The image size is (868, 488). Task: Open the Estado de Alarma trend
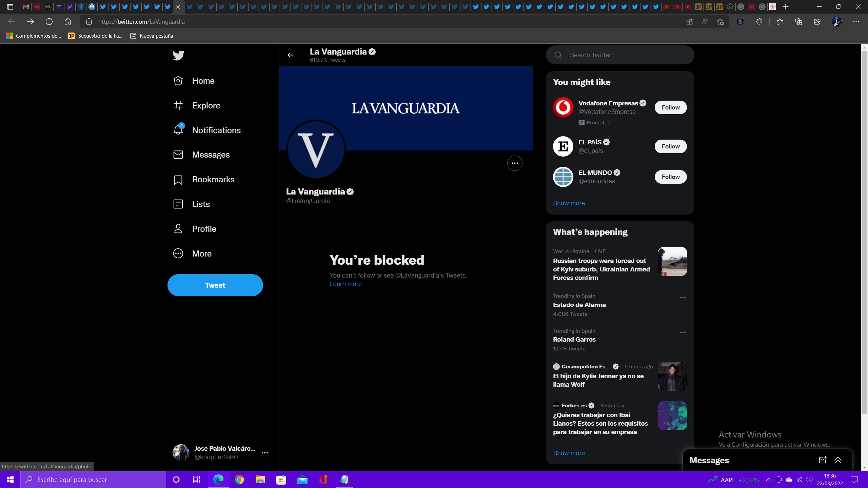coord(579,305)
